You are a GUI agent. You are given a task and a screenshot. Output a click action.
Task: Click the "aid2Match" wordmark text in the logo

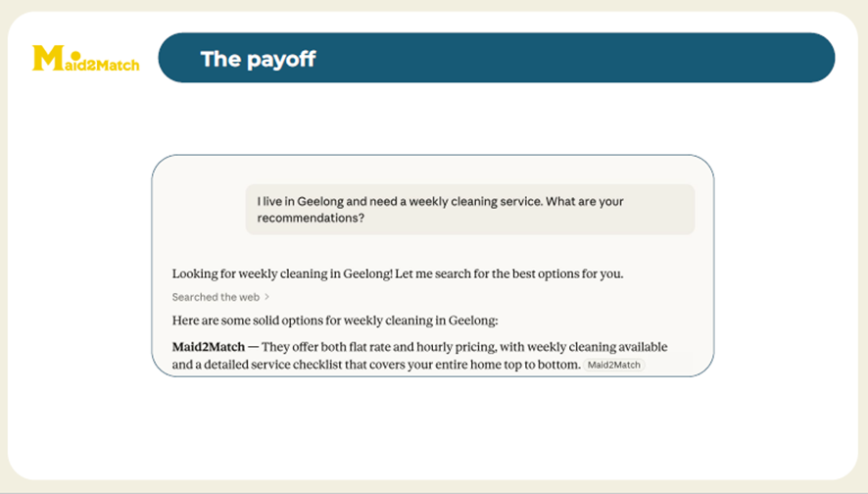pos(101,65)
